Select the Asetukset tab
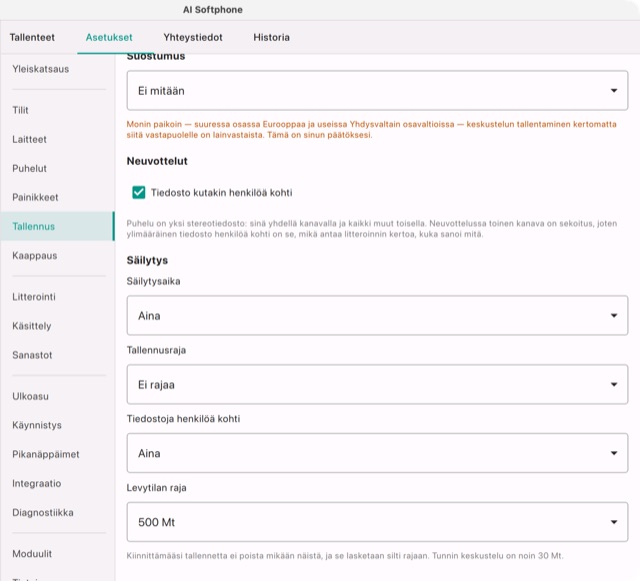 (109, 38)
